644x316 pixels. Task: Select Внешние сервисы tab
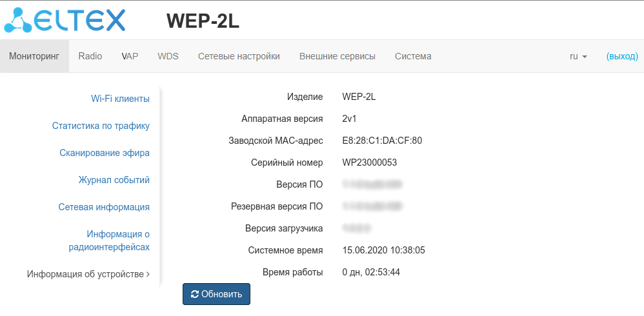click(x=337, y=56)
